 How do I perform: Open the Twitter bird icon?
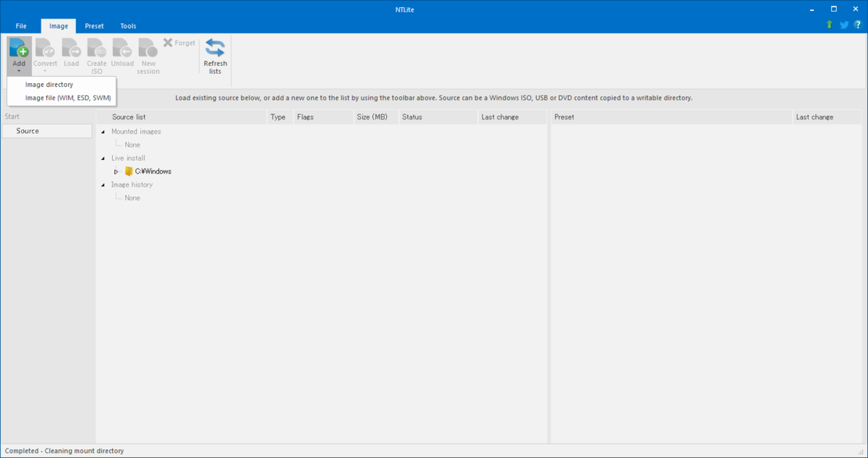pos(843,25)
